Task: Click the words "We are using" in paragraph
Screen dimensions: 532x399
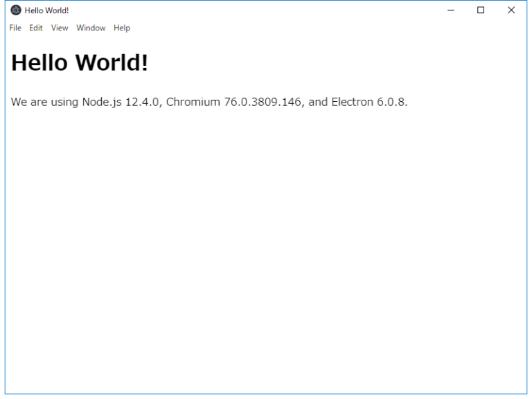Action: (x=44, y=102)
